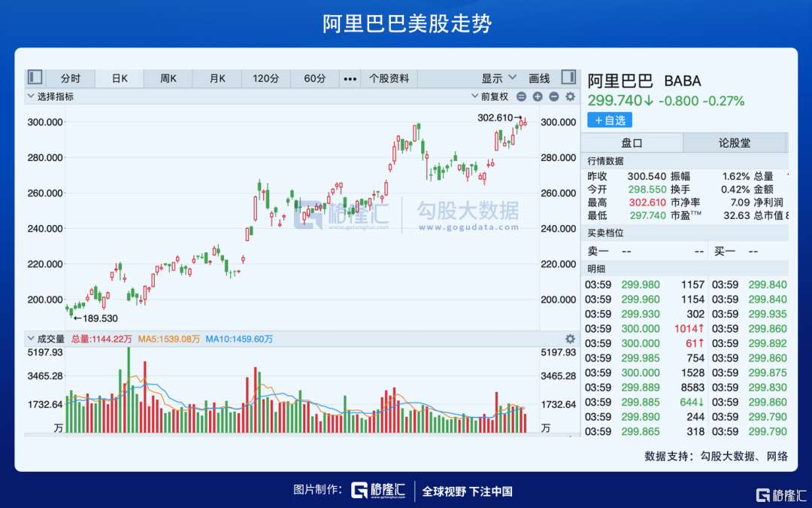Toggle the right sidebar panel icon
The image size is (812, 508).
[x=568, y=78]
